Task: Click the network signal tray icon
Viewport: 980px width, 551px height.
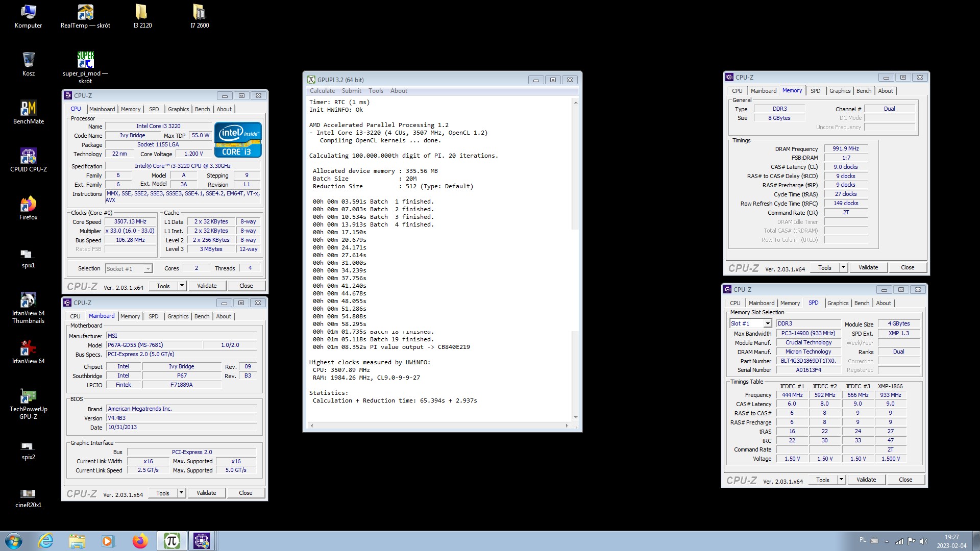Action: (899, 541)
